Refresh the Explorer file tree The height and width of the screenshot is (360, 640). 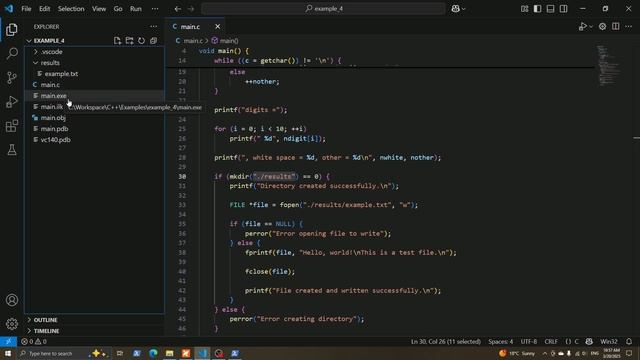pyautogui.click(x=141, y=40)
